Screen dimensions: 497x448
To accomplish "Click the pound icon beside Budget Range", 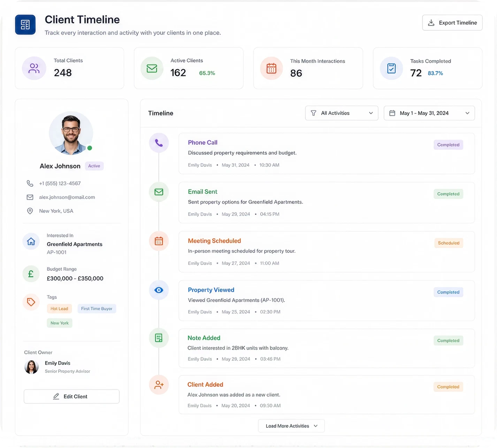I will [31, 274].
